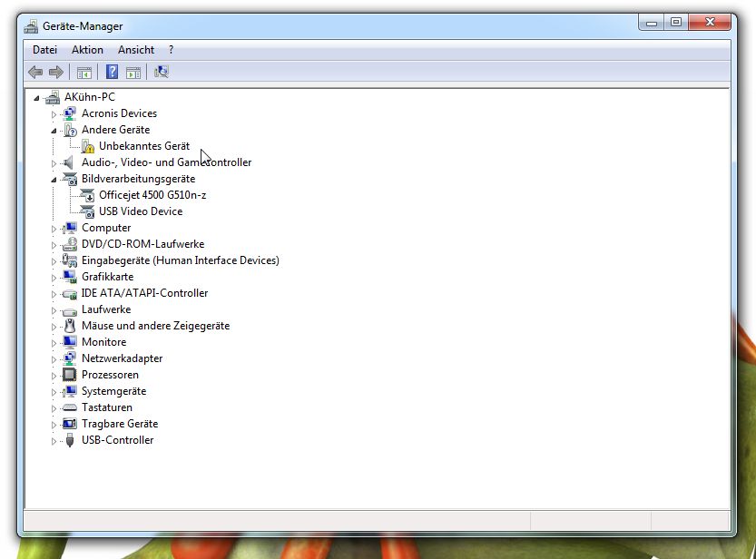The width and height of the screenshot is (756, 559).
Task: Select the Unbekanntes Gerät entry
Action: pyautogui.click(x=144, y=146)
